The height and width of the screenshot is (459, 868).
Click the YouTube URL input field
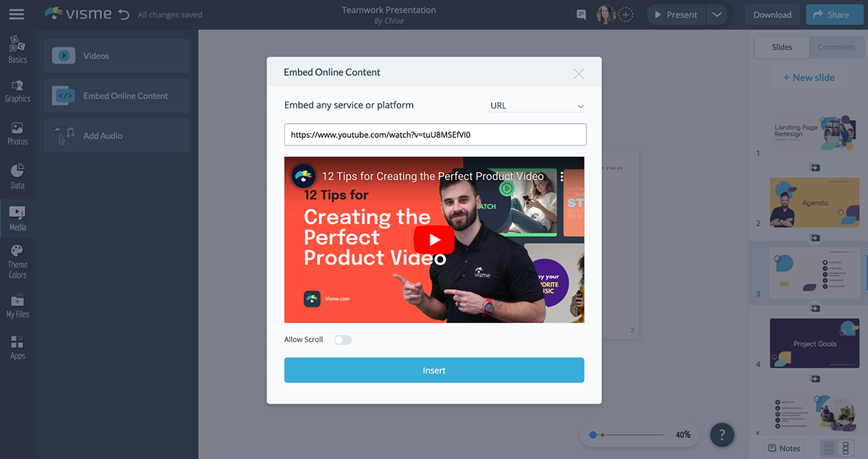pyautogui.click(x=435, y=134)
